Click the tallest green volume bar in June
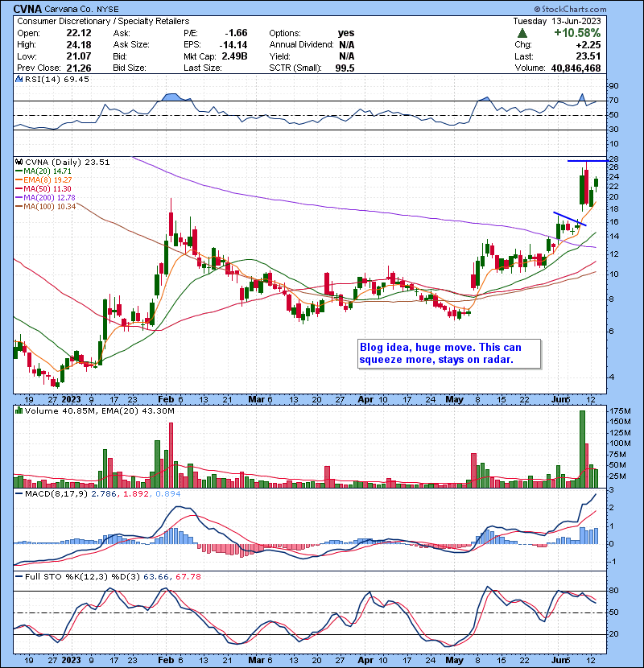Image resolution: width=644 pixels, height=668 pixels. point(583,449)
